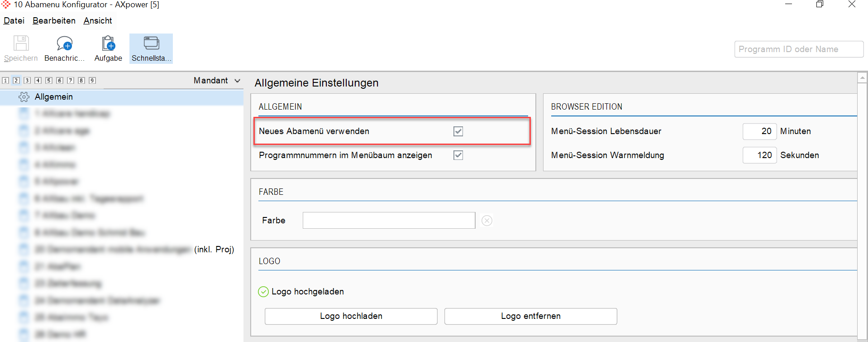The width and height of the screenshot is (868, 342).
Task: Clear the Farbe field with the X icon
Action: pos(487,221)
